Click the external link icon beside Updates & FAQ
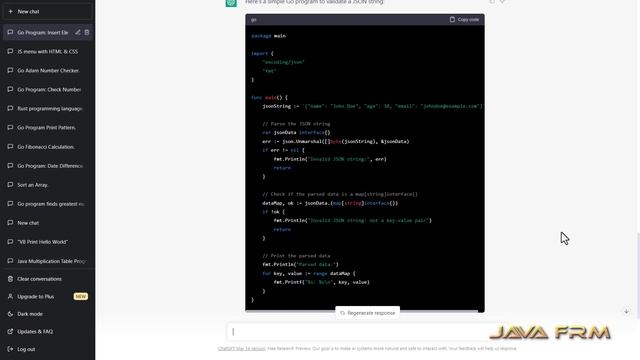This screenshot has width=640, height=360. tap(10, 331)
